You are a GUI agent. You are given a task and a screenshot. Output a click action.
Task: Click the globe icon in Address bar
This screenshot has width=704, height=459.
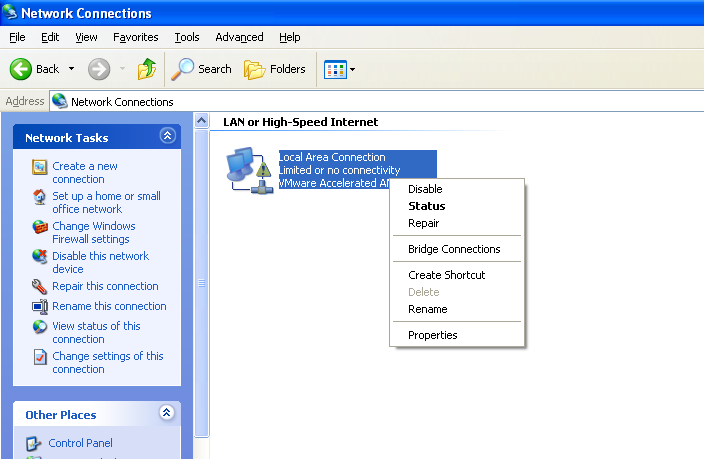(x=59, y=101)
